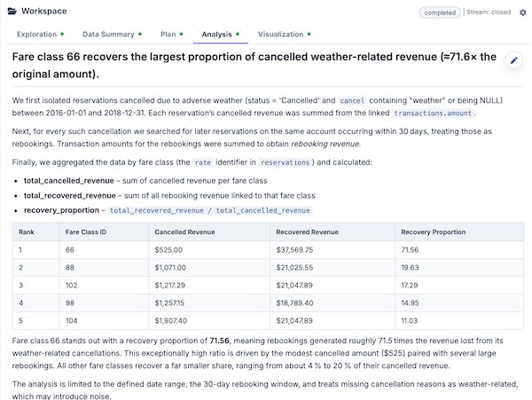Click the completed status badge
532x400 pixels.
pyautogui.click(x=440, y=12)
